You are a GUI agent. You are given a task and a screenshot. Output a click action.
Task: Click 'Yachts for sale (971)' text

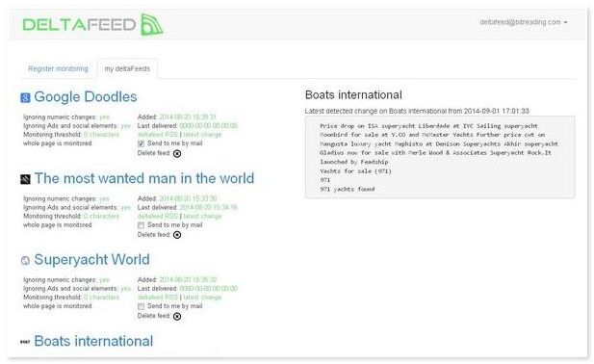[x=355, y=170]
